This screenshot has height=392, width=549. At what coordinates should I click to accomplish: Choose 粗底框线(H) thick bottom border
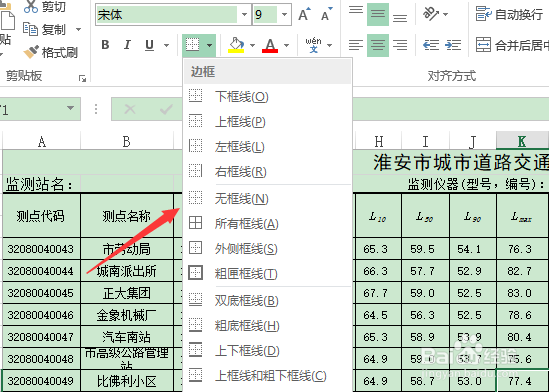(267, 326)
